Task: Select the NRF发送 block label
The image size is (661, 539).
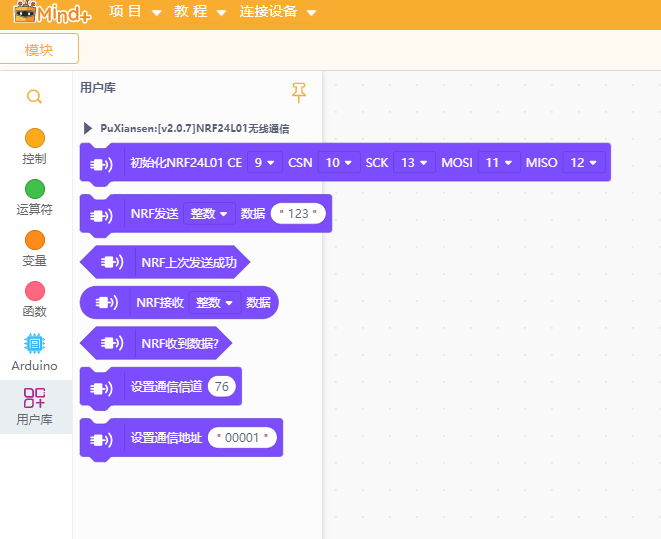Action: (x=155, y=214)
